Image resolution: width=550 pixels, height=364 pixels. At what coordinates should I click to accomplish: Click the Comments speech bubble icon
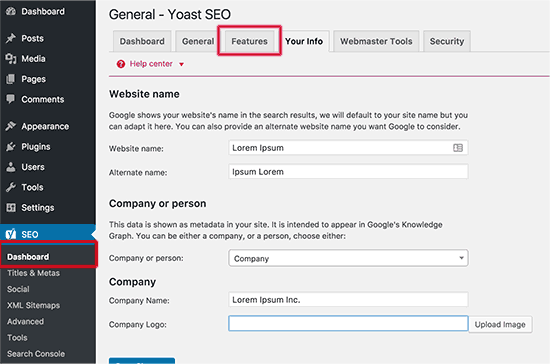coord(11,99)
